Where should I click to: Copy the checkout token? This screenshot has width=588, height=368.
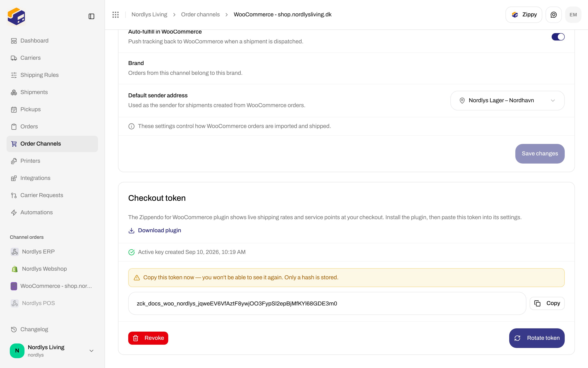coord(547,303)
